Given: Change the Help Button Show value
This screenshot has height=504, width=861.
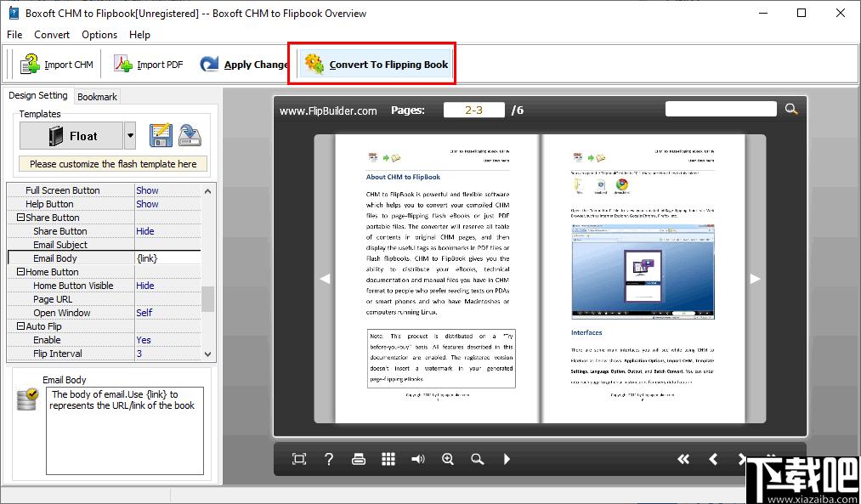Looking at the screenshot, I should tap(168, 204).
